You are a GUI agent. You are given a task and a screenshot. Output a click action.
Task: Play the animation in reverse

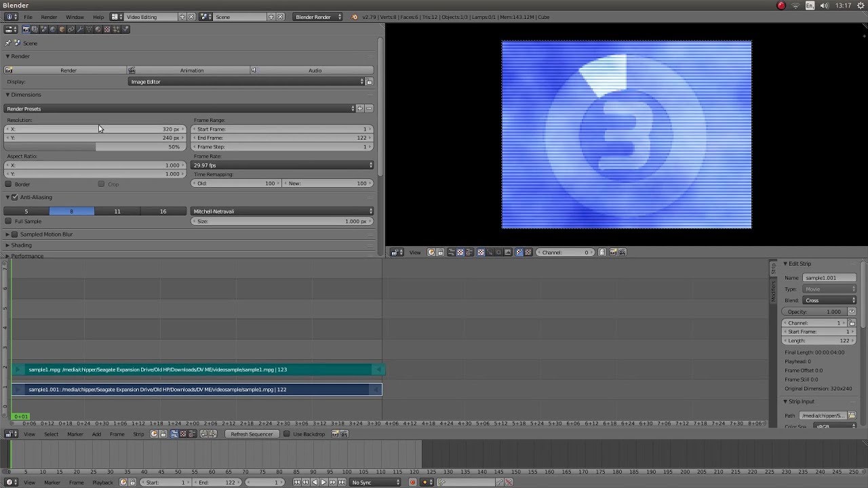[x=315, y=482]
